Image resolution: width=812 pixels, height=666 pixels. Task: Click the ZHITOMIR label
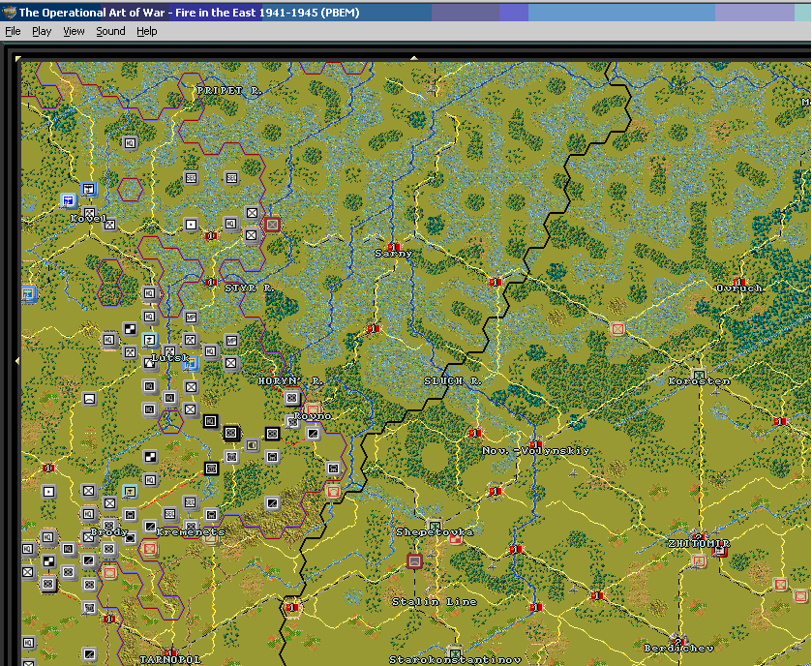click(x=699, y=543)
